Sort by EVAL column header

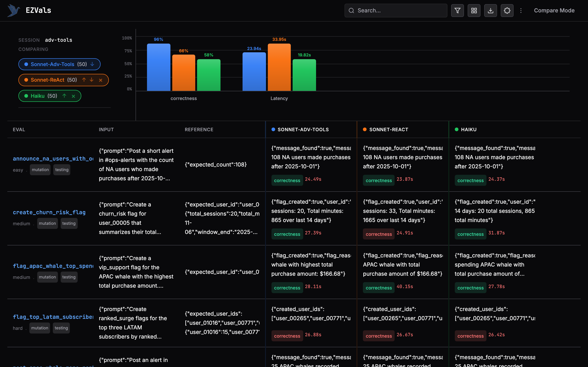[19, 129]
